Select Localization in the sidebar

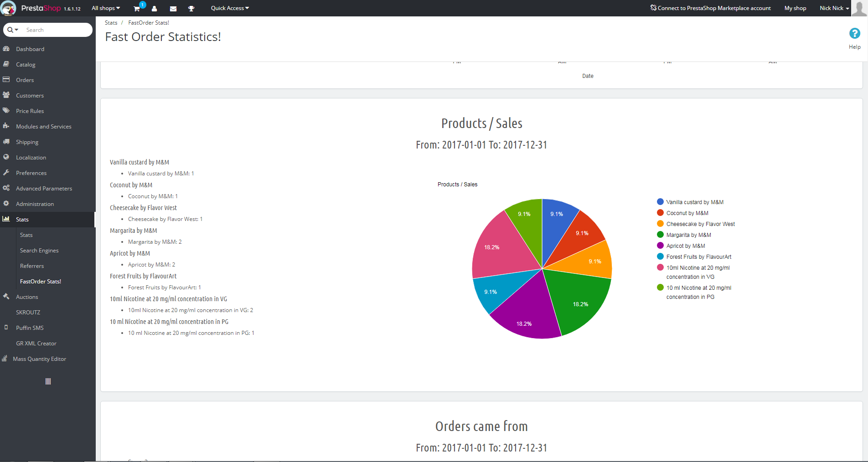[x=31, y=158]
